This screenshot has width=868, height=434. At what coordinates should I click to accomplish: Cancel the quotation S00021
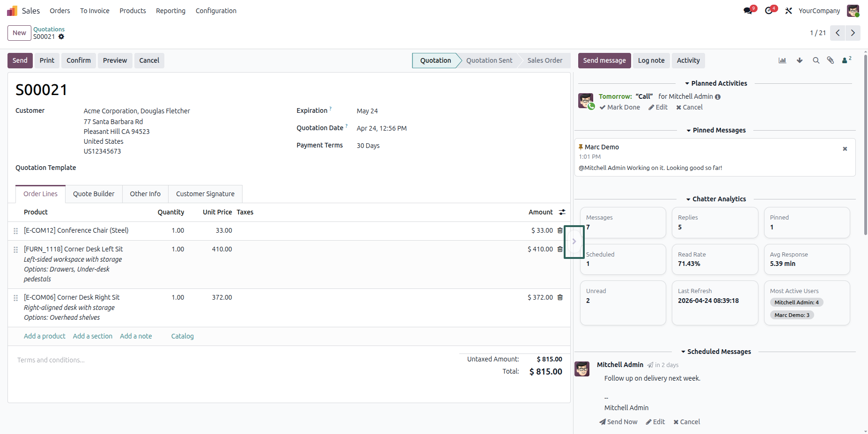coord(149,60)
